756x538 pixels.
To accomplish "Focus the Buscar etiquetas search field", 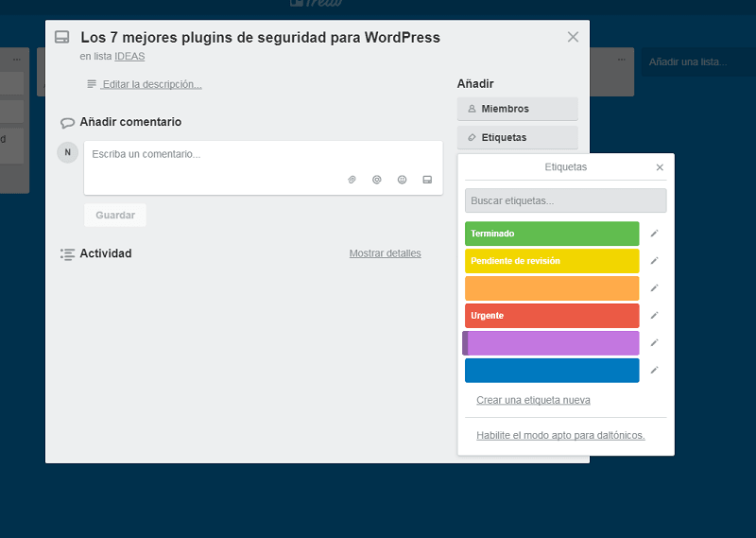I will click(565, 200).
